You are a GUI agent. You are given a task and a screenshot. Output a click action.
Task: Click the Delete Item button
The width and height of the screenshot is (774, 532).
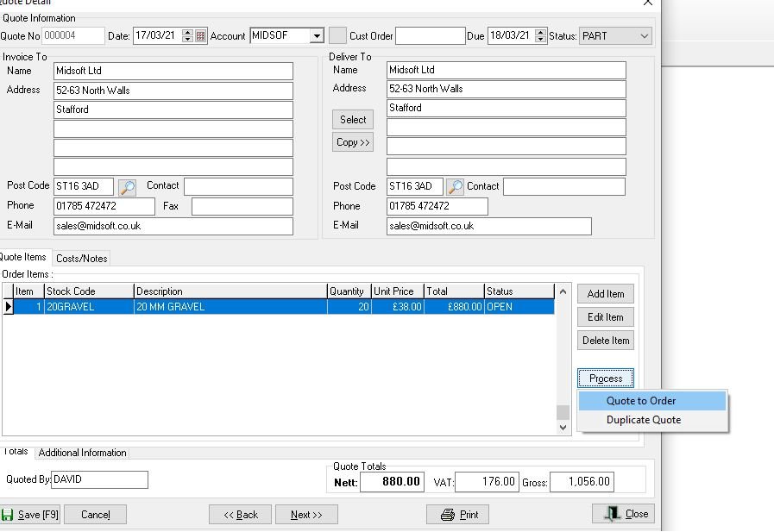pyautogui.click(x=606, y=341)
